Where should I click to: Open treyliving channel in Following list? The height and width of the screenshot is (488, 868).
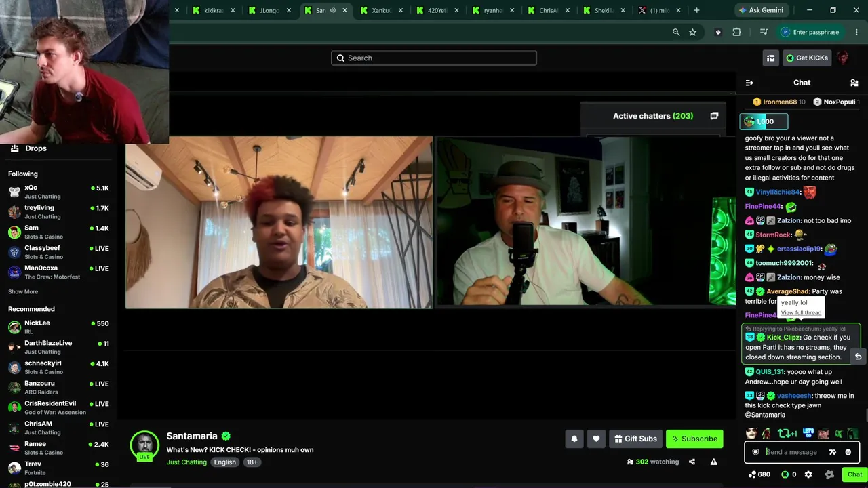pyautogui.click(x=58, y=212)
